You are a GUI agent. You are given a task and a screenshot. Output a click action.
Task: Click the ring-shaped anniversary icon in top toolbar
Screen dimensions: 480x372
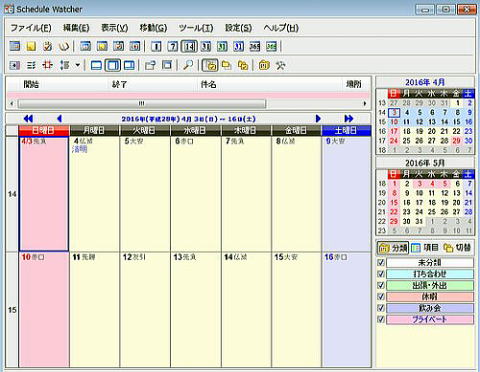pyautogui.click(x=64, y=46)
